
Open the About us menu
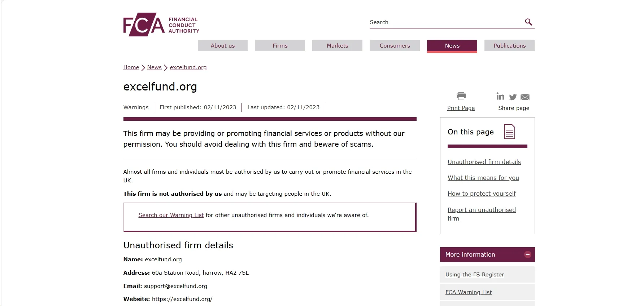click(x=223, y=46)
